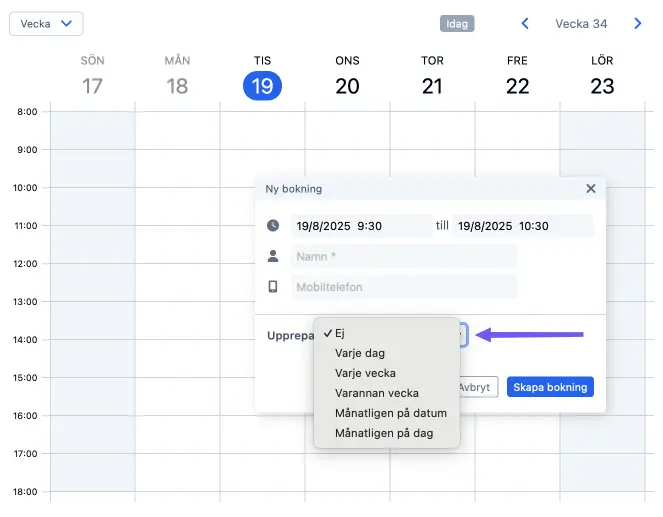This screenshot has width=663, height=517.
Task: Go to previous week with left chevron
Action: coord(525,24)
